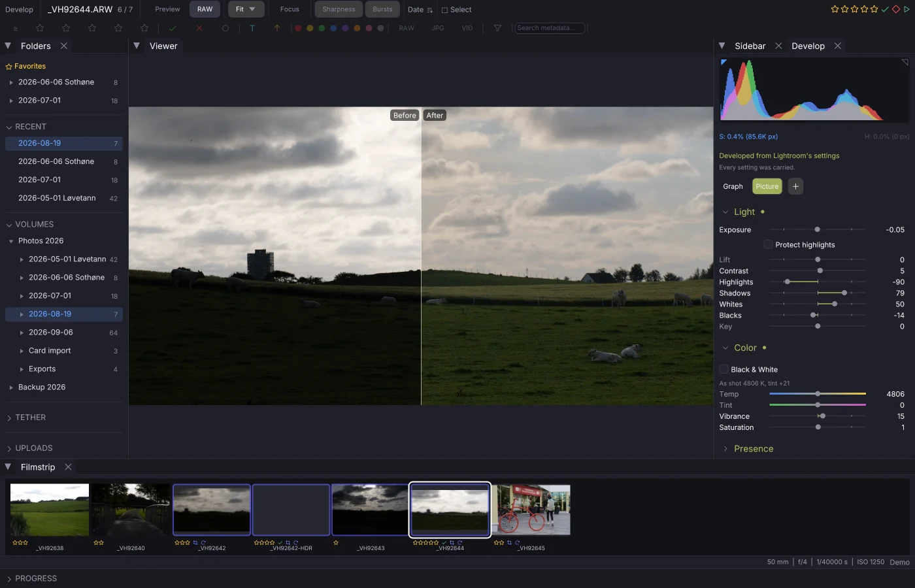Switch to the Sidebar tab
Screen dimensions: 915x588
tap(750, 46)
